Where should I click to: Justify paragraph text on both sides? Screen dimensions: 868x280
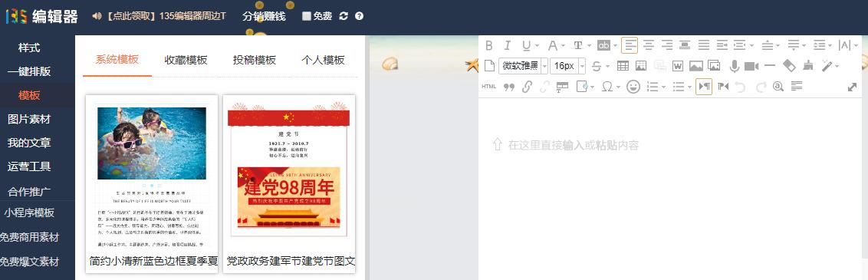704,45
